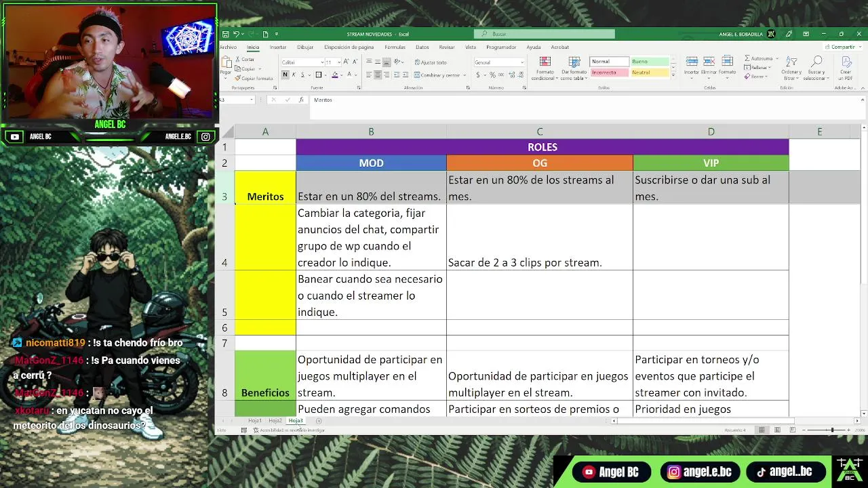Increase font size with larger A icon
Viewport: 868px width, 488px height.
tap(345, 62)
